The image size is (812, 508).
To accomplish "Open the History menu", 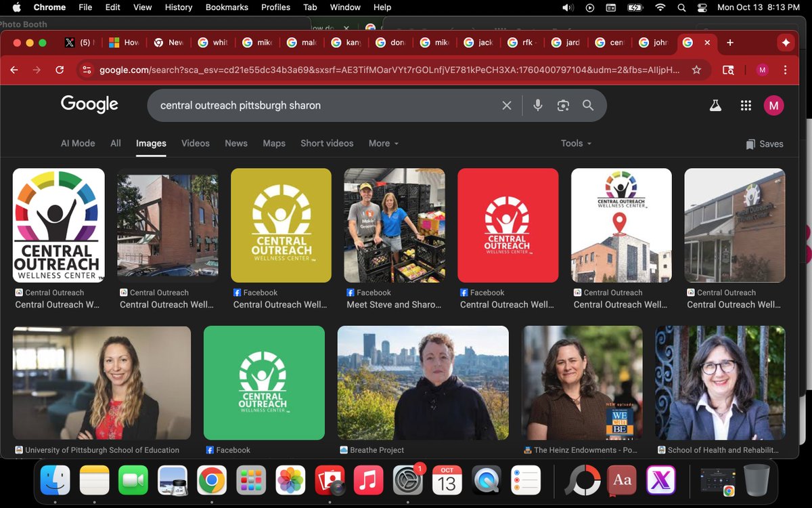I will tap(179, 7).
